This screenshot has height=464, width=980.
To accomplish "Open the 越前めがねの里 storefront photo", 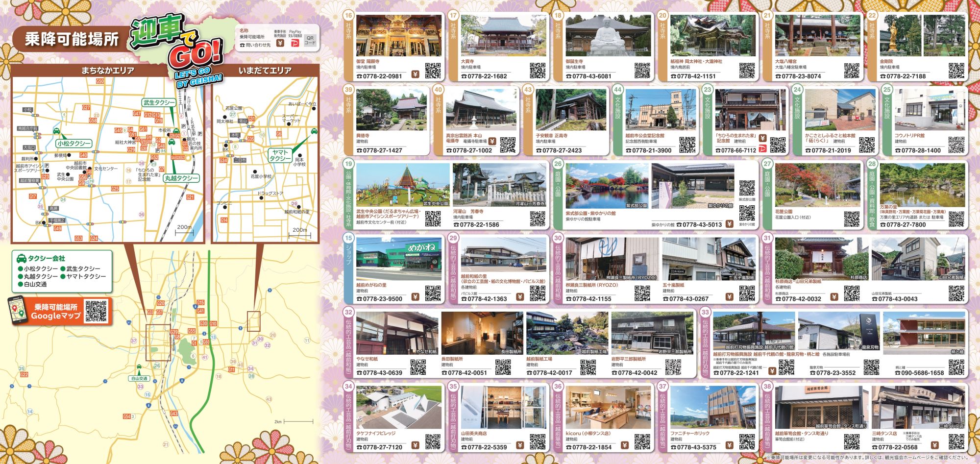I will [399, 259].
